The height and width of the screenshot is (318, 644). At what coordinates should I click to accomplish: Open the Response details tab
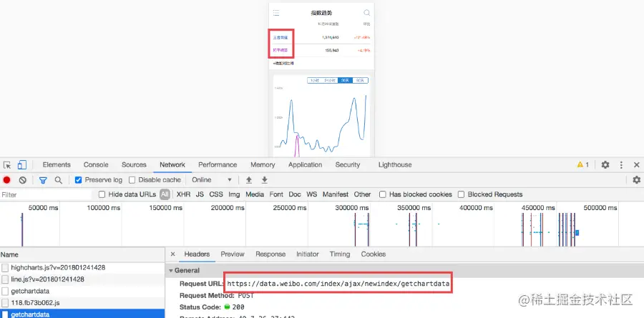[x=270, y=254]
